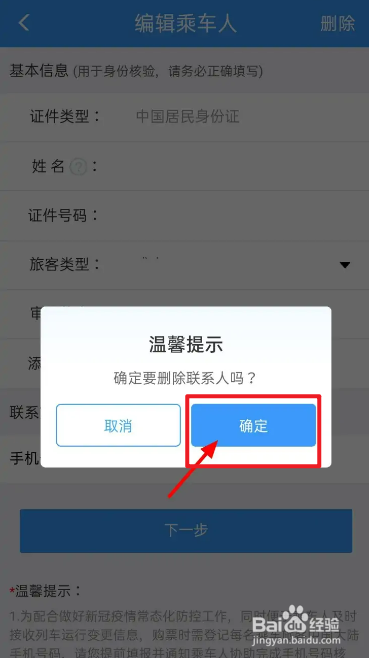Screen dimensions: 369x658
Task: Tap the 联系 section row
Action: click(20, 412)
